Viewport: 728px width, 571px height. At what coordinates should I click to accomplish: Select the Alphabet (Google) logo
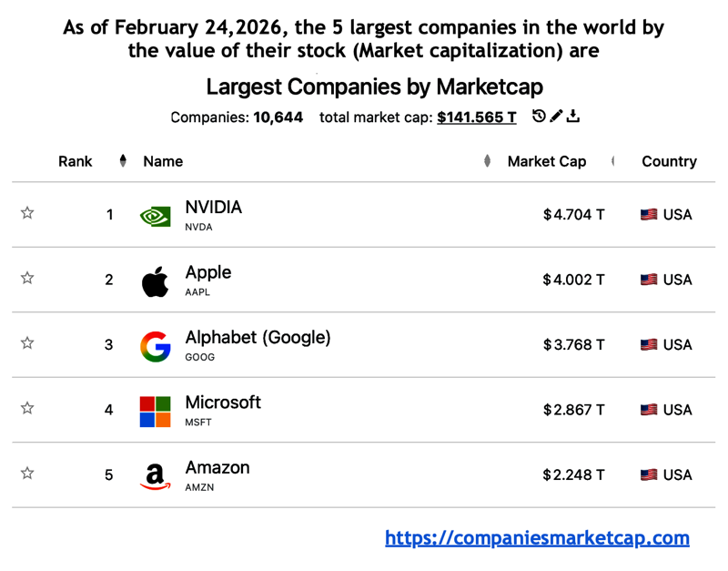(155, 344)
